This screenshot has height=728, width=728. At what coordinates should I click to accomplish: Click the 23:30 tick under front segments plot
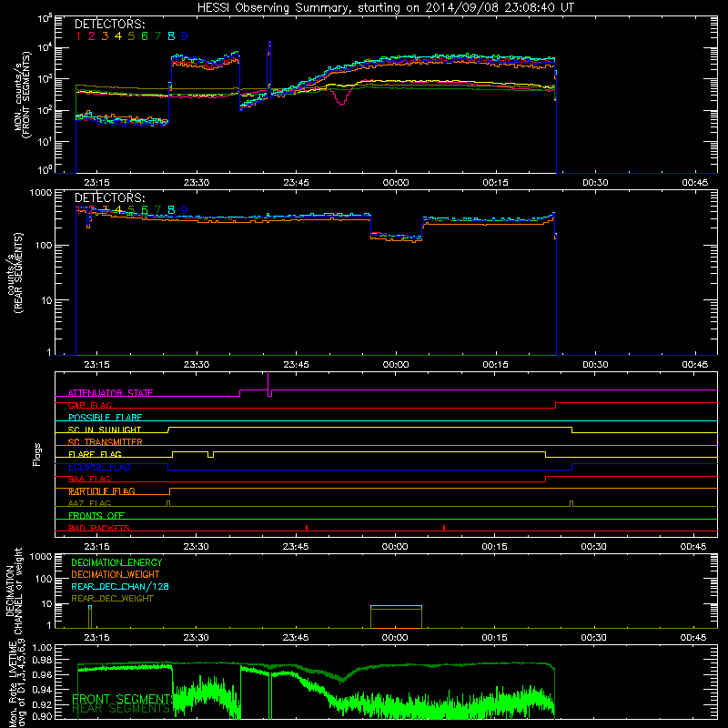(x=197, y=183)
